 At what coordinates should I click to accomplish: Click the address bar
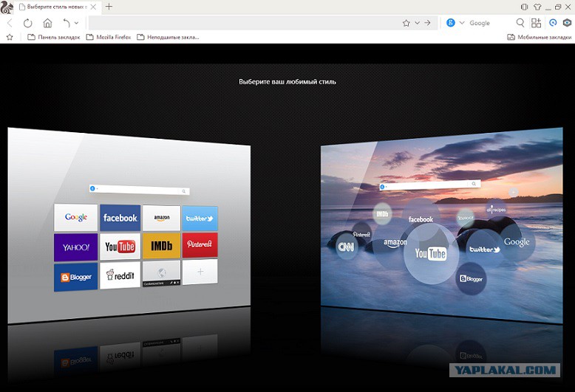(244, 23)
